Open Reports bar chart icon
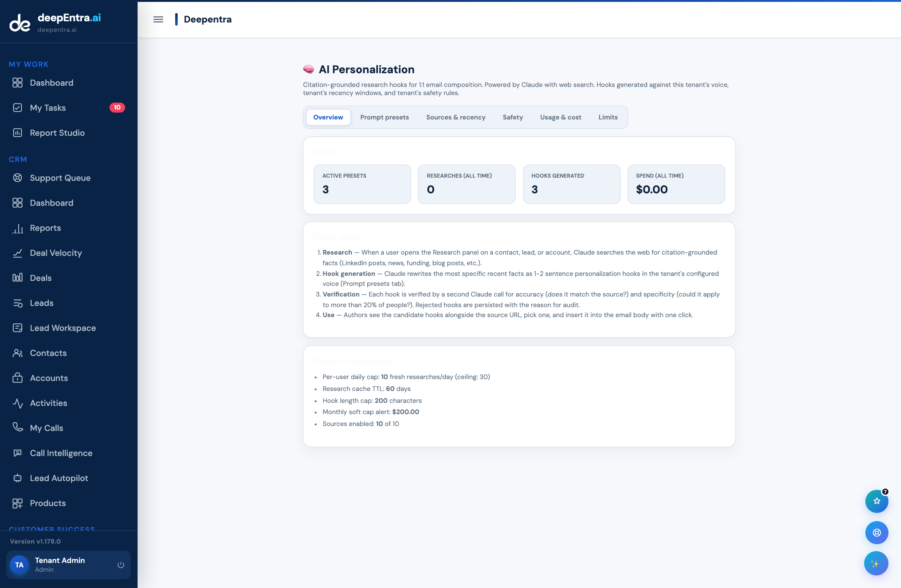Viewport: 901px width, 588px height. [x=18, y=228]
